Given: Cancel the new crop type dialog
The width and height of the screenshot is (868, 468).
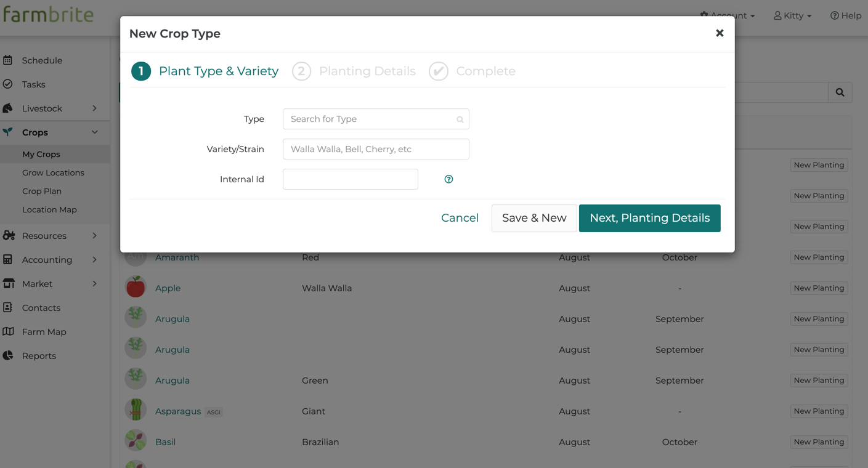Looking at the screenshot, I should [x=460, y=218].
